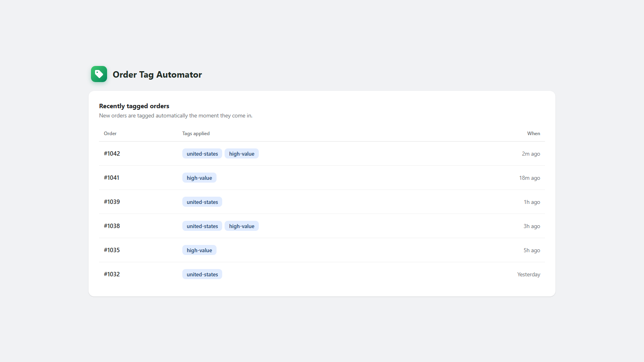Open order #1042
Viewport: 644px width, 362px height.
point(112,154)
